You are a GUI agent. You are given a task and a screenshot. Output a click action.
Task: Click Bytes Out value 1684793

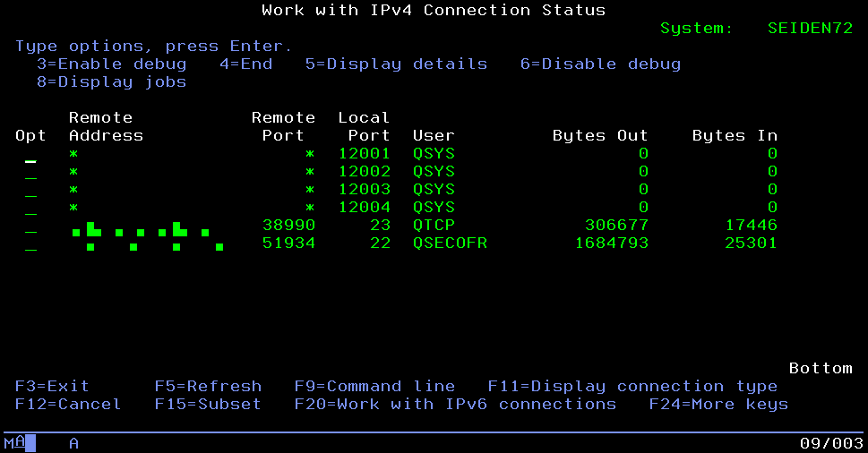click(x=612, y=244)
